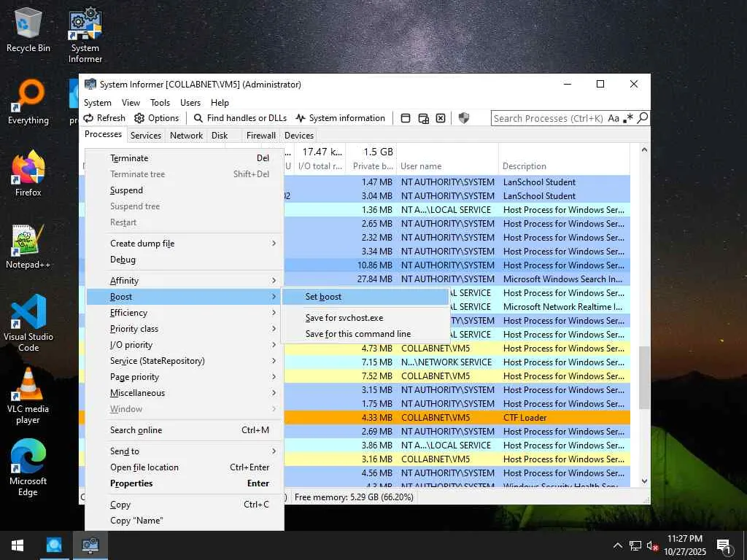This screenshot has width=747, height=560.
Task: Click the Refresh toolbar button
Action: [x=104, y=118]
